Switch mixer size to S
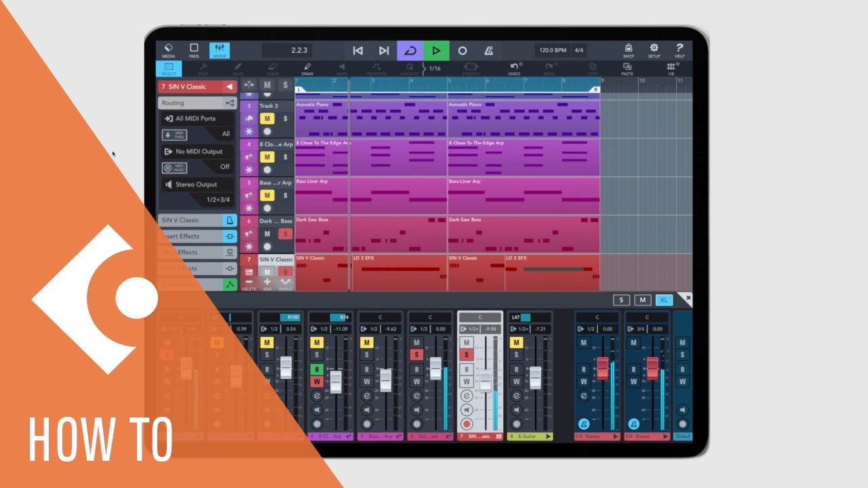Image resolution: width=868 pixels, height=488 pixels. point(620,300)
